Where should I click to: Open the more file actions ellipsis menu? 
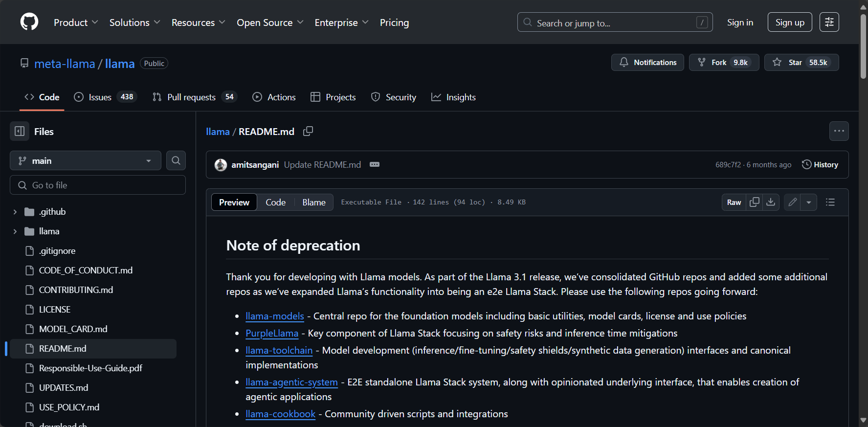839,131
